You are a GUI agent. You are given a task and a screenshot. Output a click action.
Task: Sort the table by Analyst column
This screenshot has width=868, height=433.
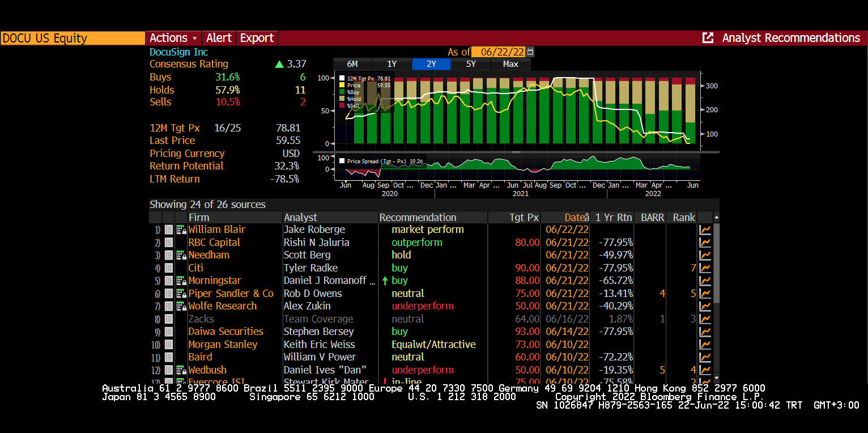[330, 218]
